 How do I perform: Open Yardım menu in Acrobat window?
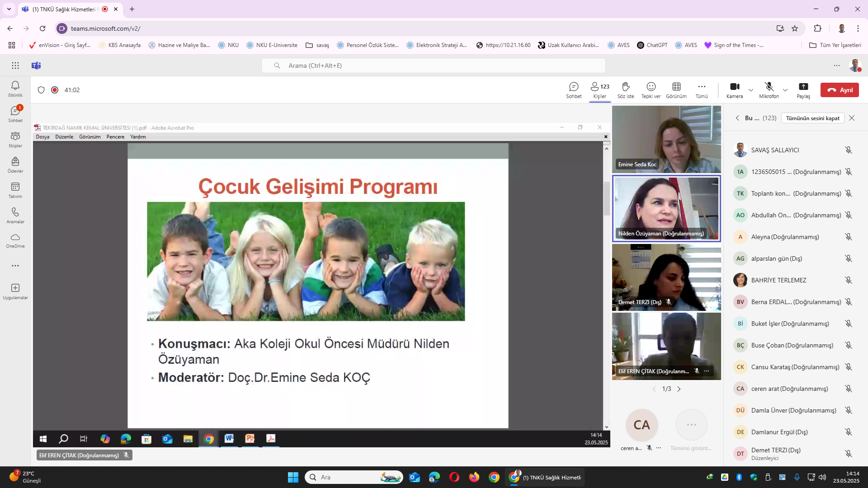(x=138, y=137)
